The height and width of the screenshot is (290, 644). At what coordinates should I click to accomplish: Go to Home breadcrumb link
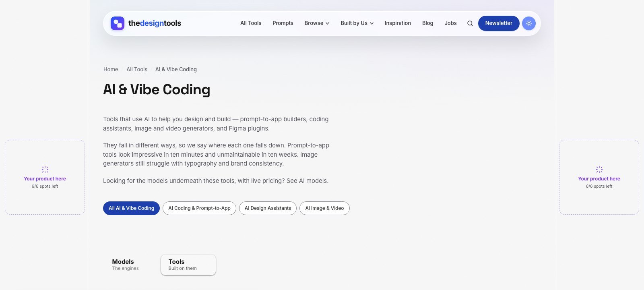pos(111,69)
